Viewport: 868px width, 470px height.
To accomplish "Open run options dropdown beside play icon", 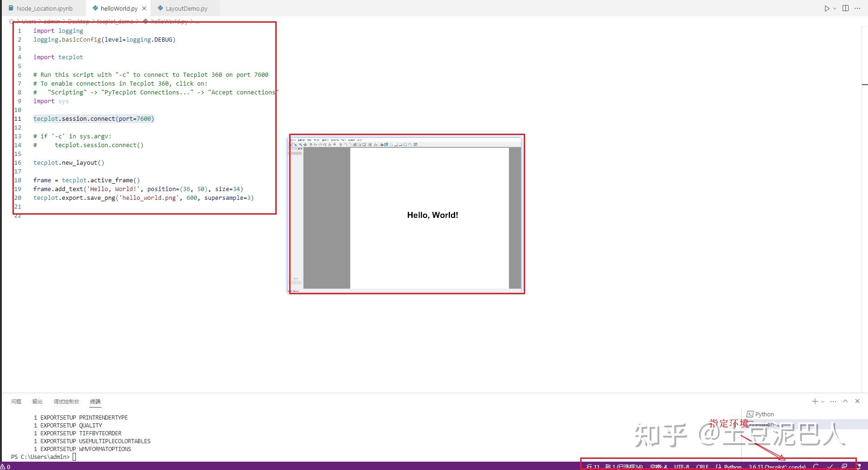I will (x=835, y=8).
